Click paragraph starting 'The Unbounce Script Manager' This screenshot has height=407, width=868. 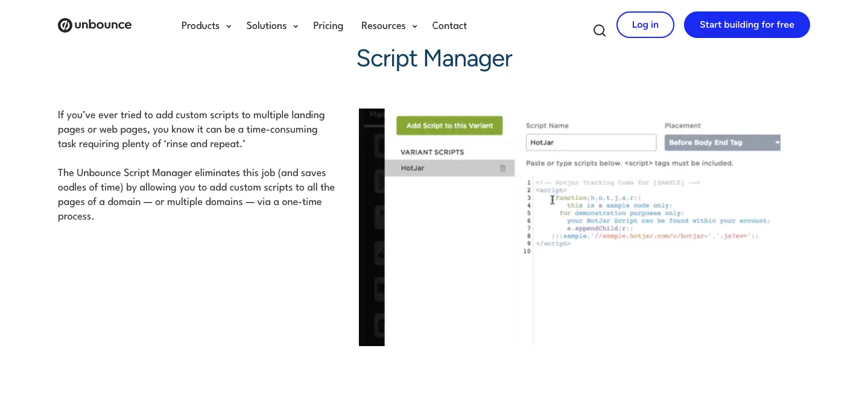[x=196, y=195]
